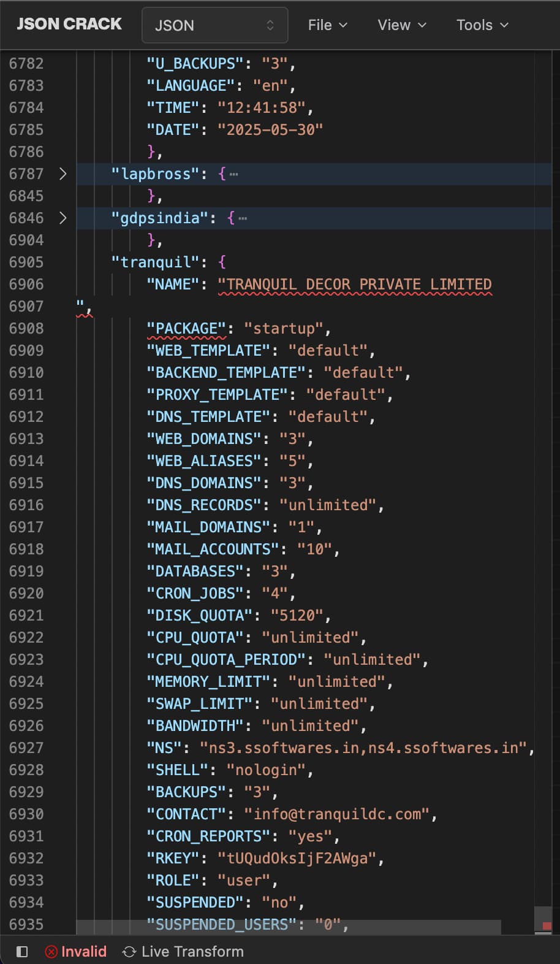560x964 pixels.
Task: Click the "SWAP_LIMIT" key
Action: click(200, 703)
